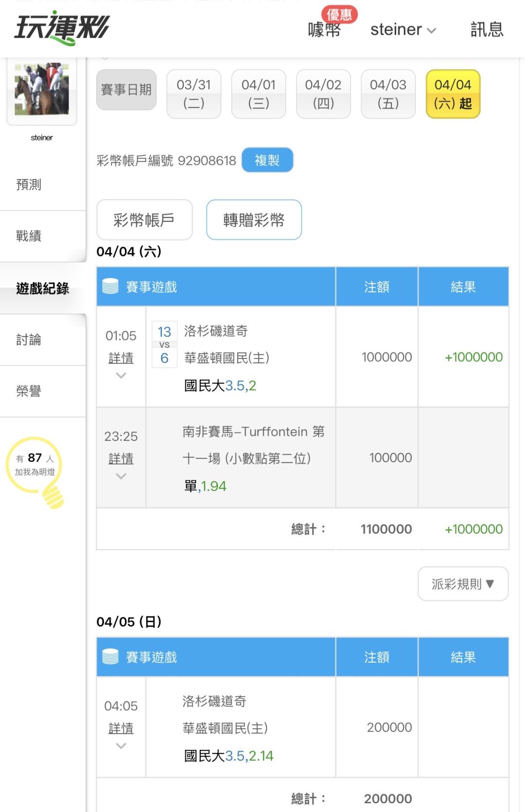Screen dimensions: 525x812
Task: Click the coin stack icon in 04/04 table header
Action: [x=110, y=287]
